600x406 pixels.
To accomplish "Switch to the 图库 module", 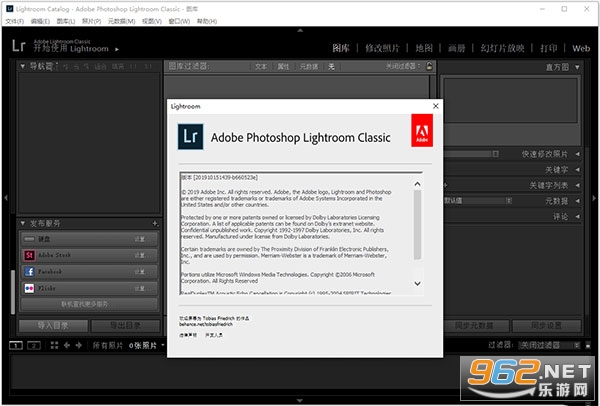I will 341,48.
